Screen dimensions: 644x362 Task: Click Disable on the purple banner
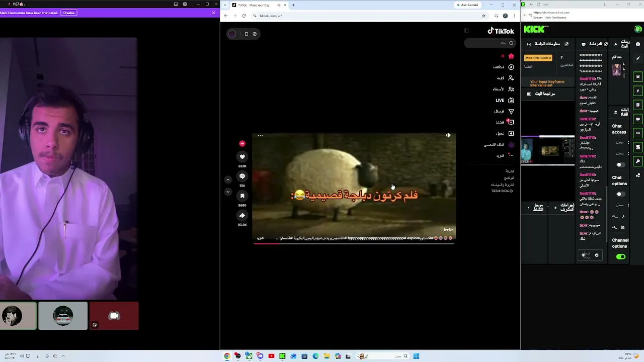[x=69, y=13]
